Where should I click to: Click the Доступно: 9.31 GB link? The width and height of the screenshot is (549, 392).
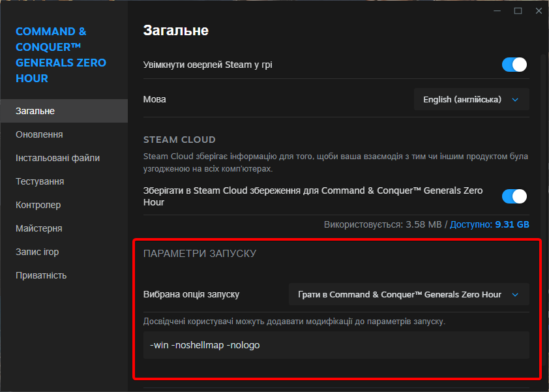click(x=490, y=224)
